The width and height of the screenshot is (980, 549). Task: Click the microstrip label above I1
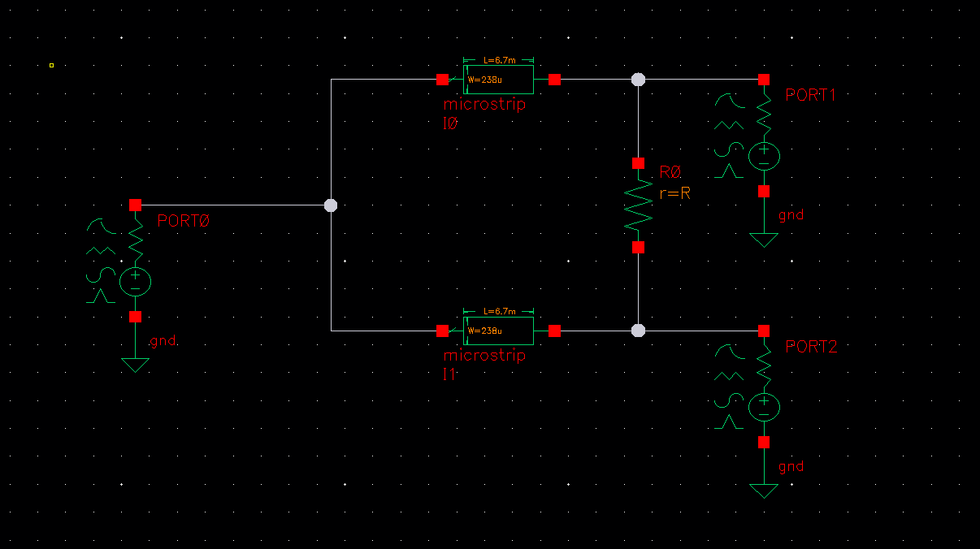(484, 356)
